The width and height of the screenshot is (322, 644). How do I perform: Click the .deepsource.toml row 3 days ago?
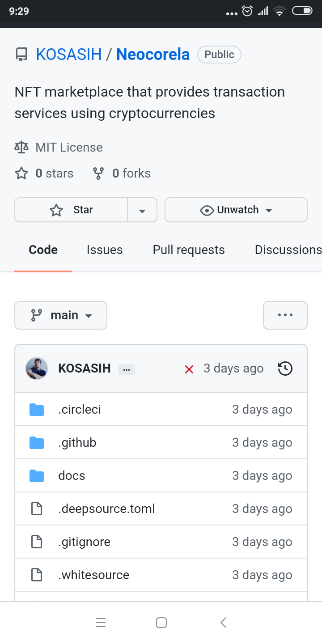point(262,509)
